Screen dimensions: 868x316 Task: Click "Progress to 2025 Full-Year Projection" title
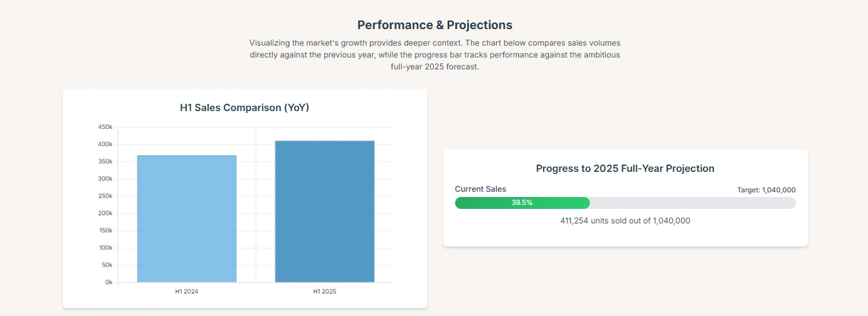[x=625, y=169]
